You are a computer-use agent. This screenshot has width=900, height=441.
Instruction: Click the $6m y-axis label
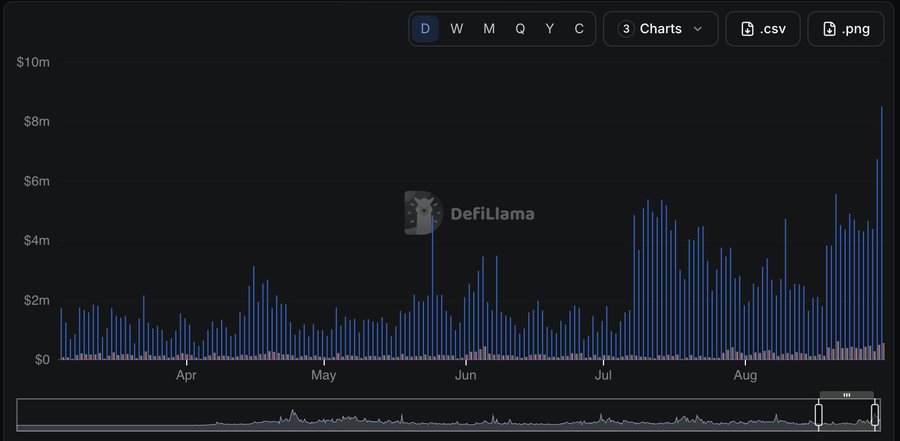point(37,181)
